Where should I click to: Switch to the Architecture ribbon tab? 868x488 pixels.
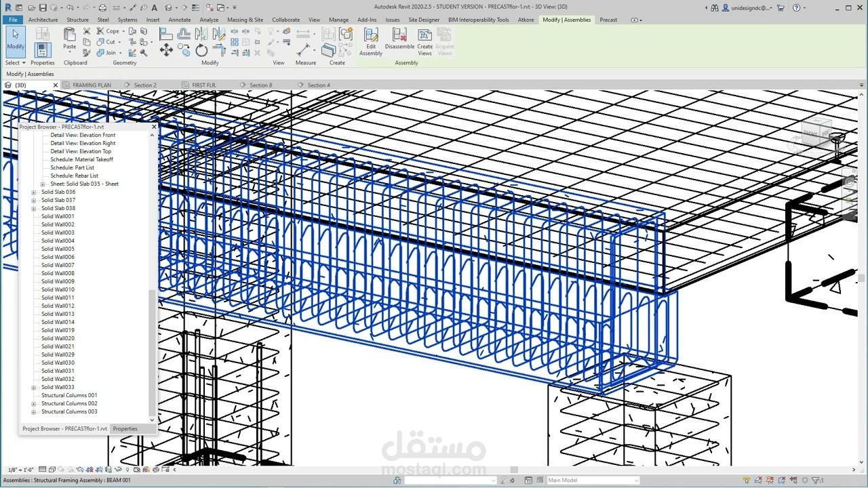click(x=43, y=20)
